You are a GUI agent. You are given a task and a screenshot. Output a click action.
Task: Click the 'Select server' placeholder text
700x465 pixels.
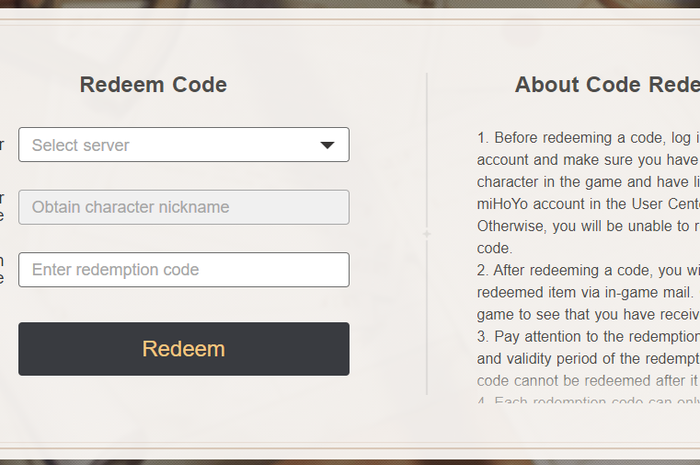[81, 145]
